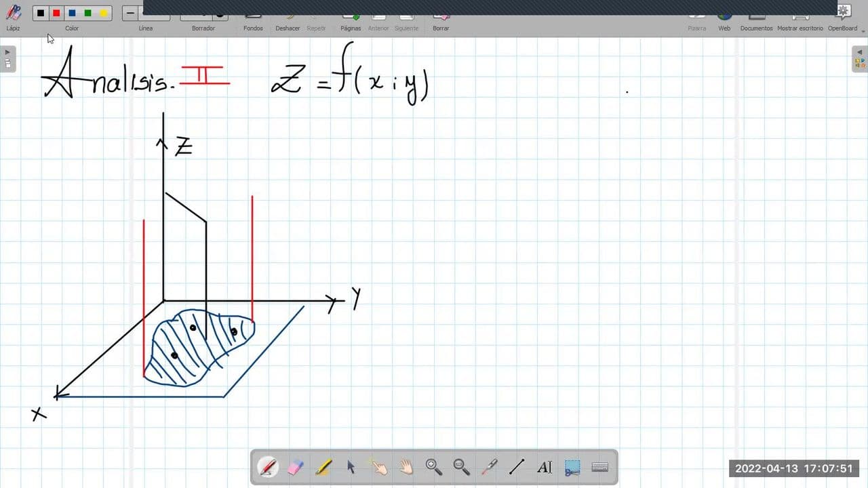Open the OpenBoard menu
The height and width of the screenshot is (488, 868).
[843, 17]
